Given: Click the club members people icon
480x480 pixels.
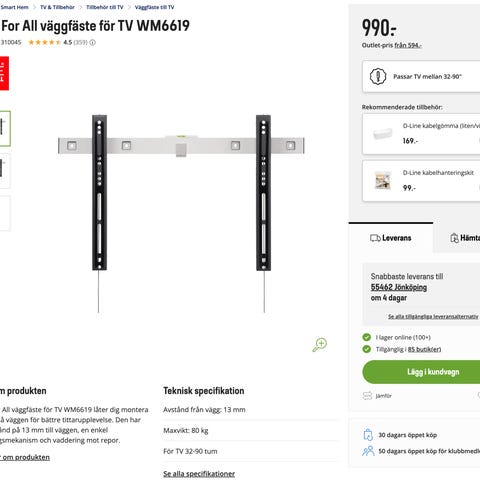Looking at the screenshot, I should pyautogui.click(x=368, y=451).
